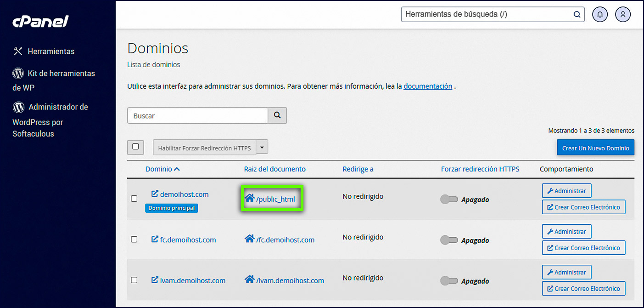Check the select-all checkbox above the table
This screenshot has width=644, height=308.
tap(135, 146)
